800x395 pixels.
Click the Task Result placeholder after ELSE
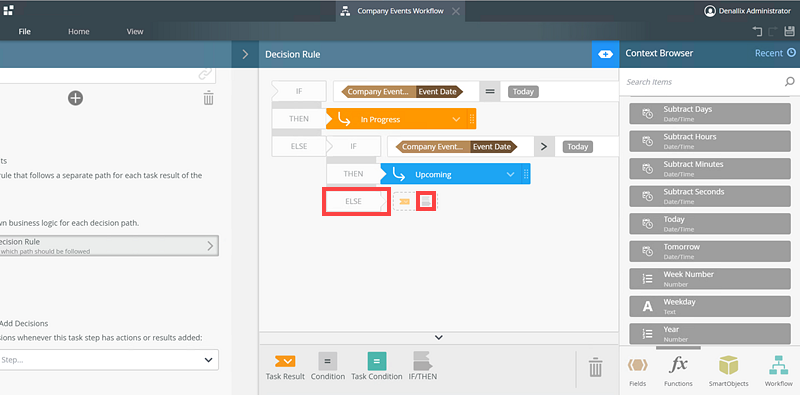(404, 202)
